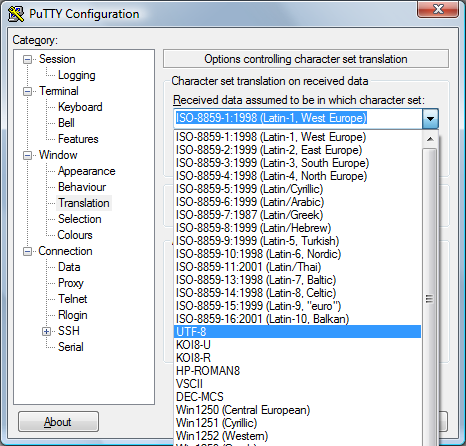Choose ISO-8859-6:1999 Latin/Arabic
466x446 pixels.
(x=297, y=202)
